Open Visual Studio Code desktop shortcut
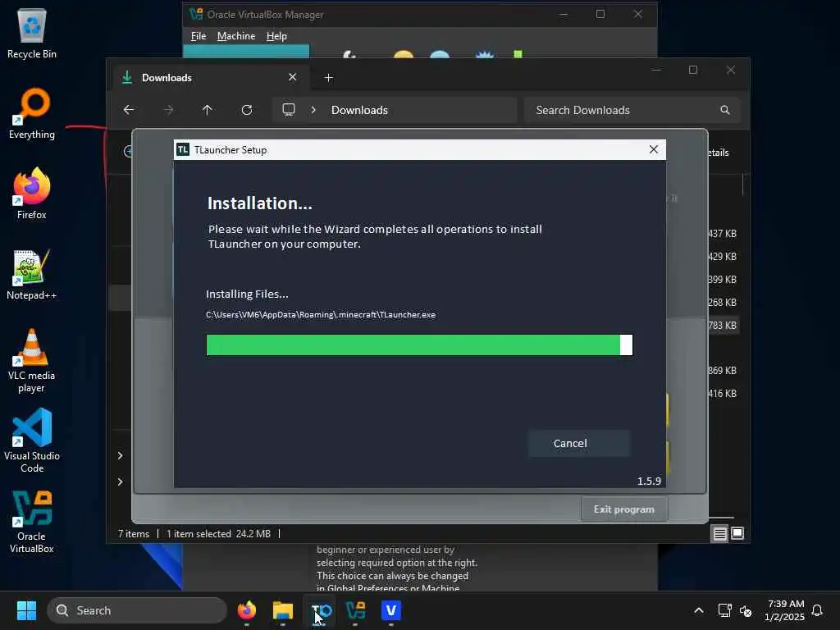This screenshot has width=840, height=630. point(32,441)
